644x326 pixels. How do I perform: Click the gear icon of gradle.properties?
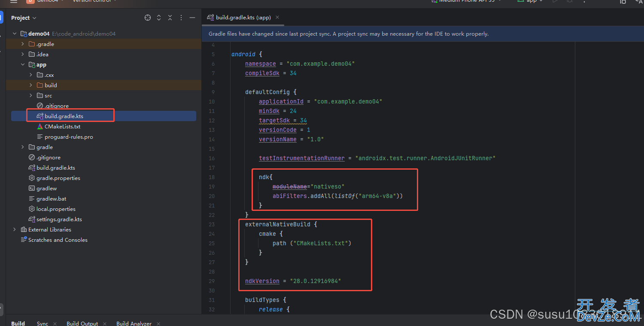point(32,178)
